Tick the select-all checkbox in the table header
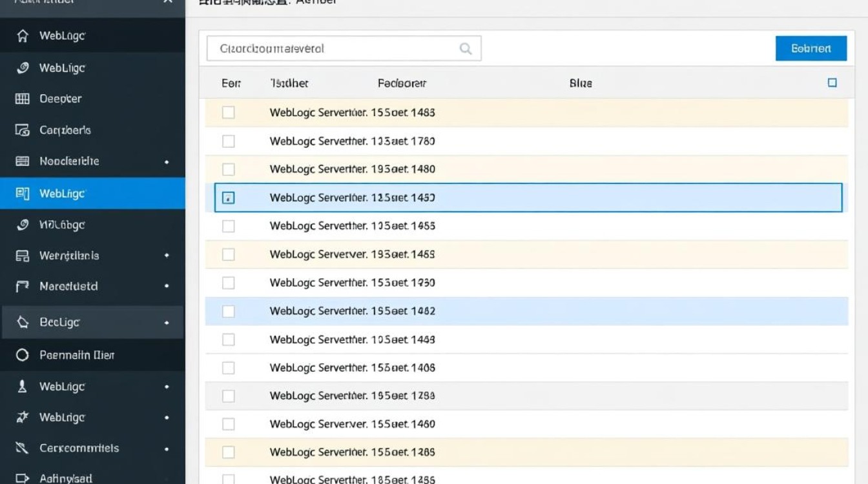 (x=832, y=83)
